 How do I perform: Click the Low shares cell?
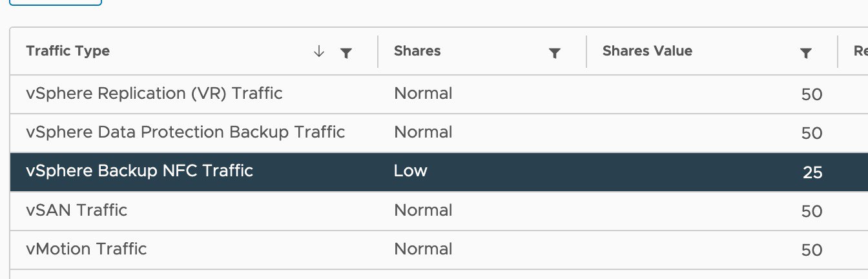pos(411,171)
